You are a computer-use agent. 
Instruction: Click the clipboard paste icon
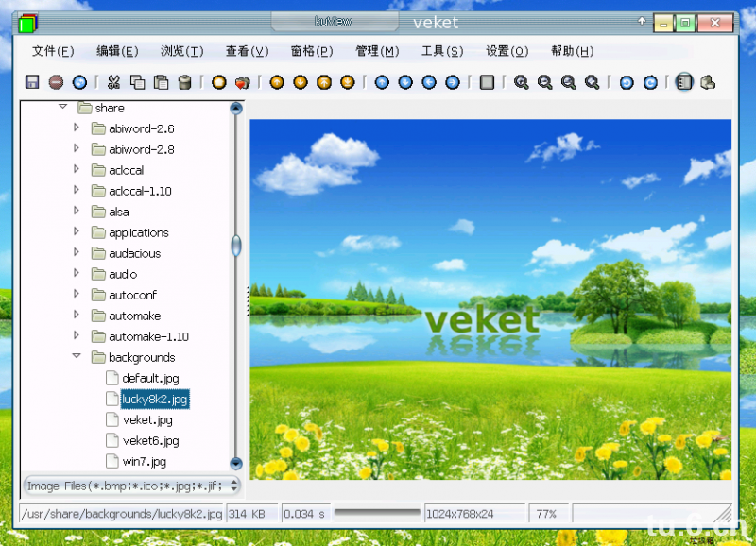tap(161, 82)
